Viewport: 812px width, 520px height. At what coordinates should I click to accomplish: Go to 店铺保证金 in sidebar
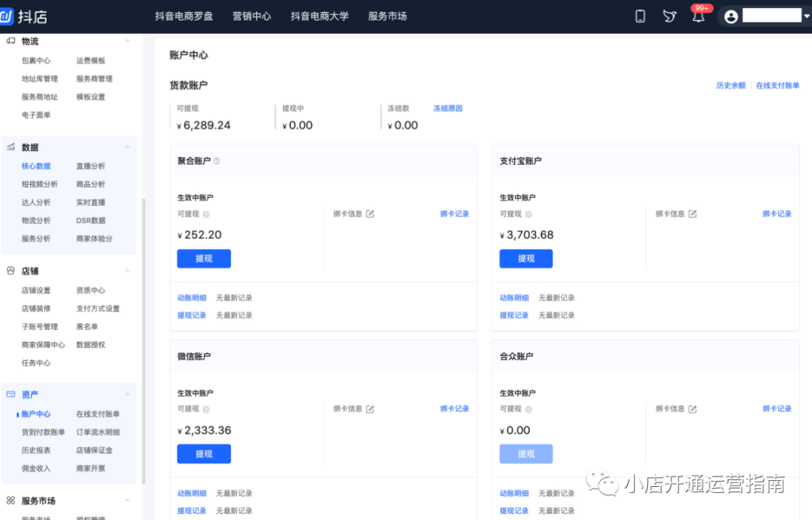(x=94, y=450)
